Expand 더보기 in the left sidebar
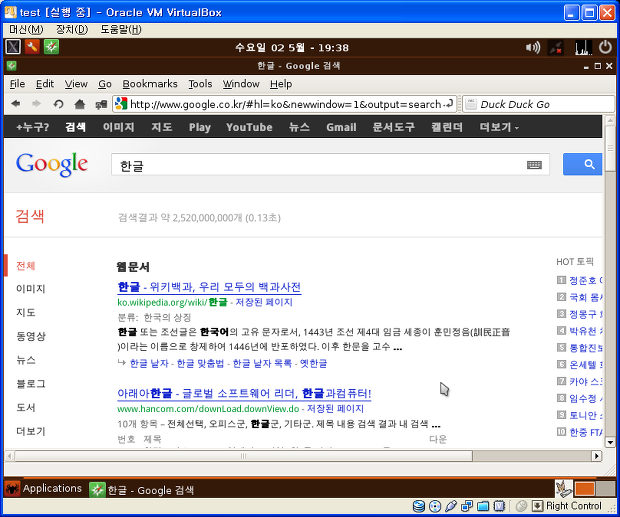This screenshot has width=620, height=517. tap(31, 431)
